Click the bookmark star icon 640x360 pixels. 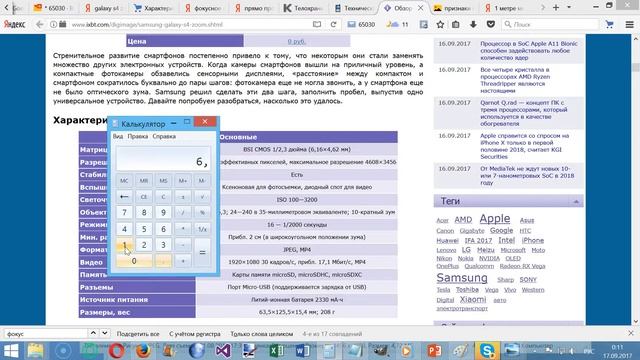pos(440,24)
